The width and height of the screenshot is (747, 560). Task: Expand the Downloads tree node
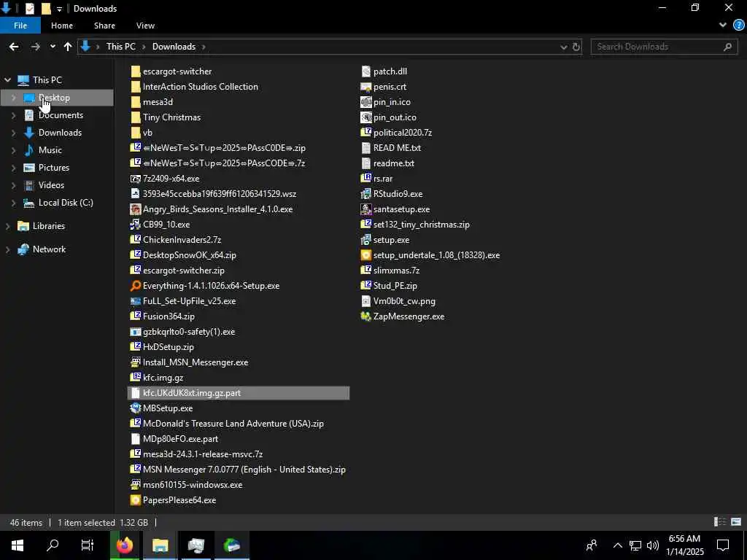coord(13,133)
